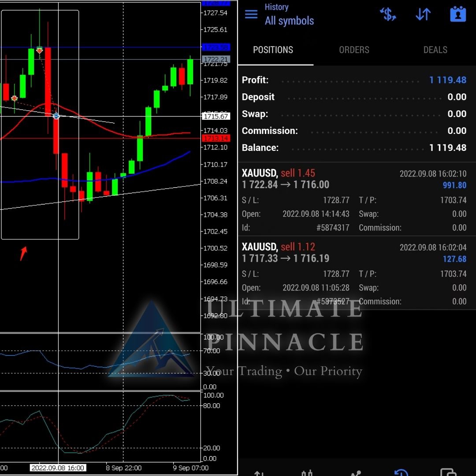Tap open time 2022.09.08 14:14:43

(316, 214)
